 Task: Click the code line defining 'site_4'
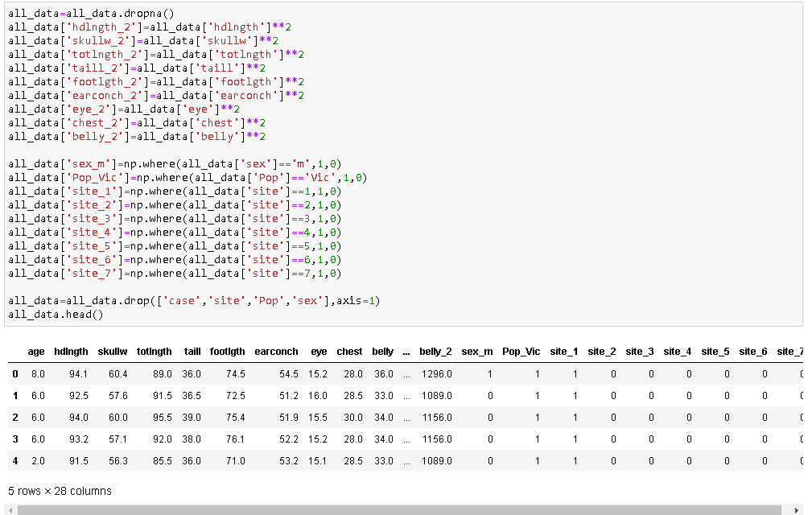coord(175,233)
